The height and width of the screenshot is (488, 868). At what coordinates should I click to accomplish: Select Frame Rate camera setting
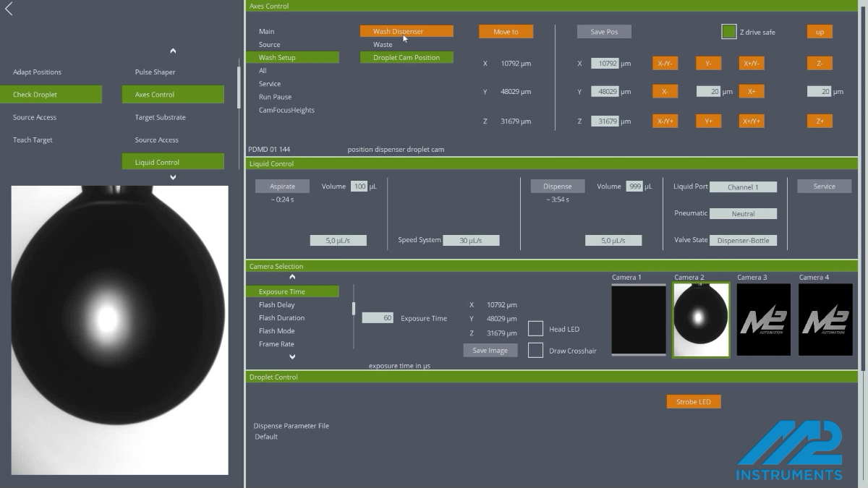click(276, 344)
